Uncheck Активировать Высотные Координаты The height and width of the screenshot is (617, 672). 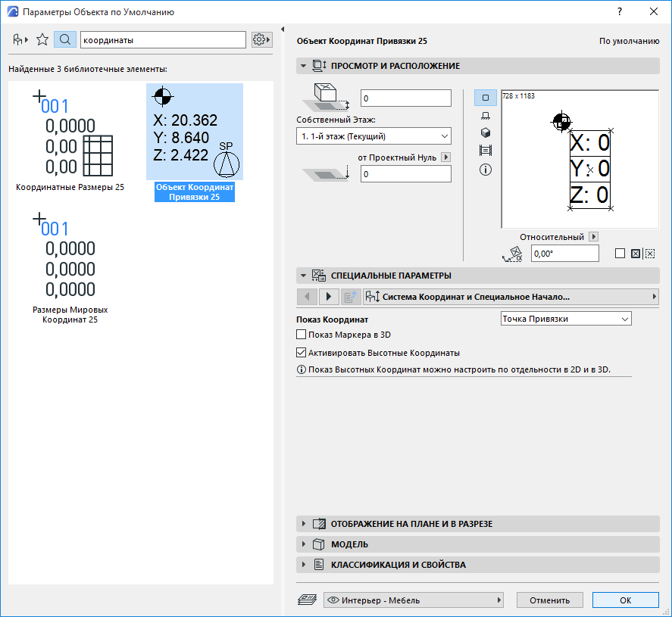pyautogui.click(x=302, y=352)
